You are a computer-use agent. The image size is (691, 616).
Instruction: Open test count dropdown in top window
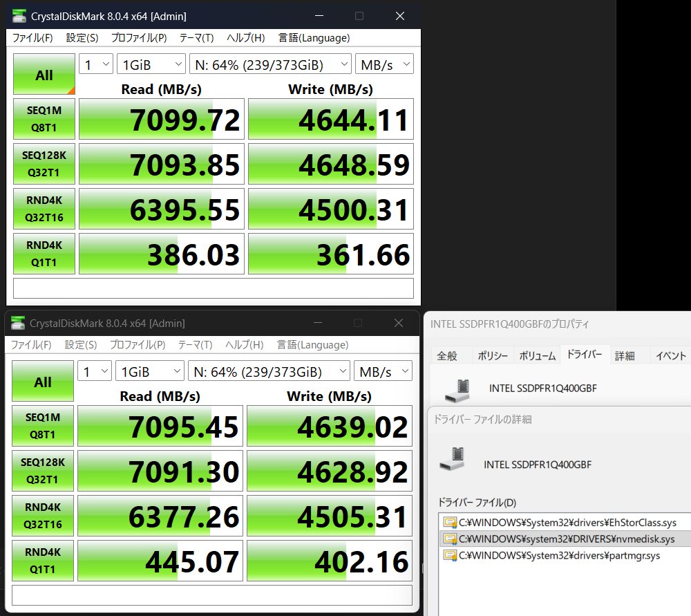96,64
